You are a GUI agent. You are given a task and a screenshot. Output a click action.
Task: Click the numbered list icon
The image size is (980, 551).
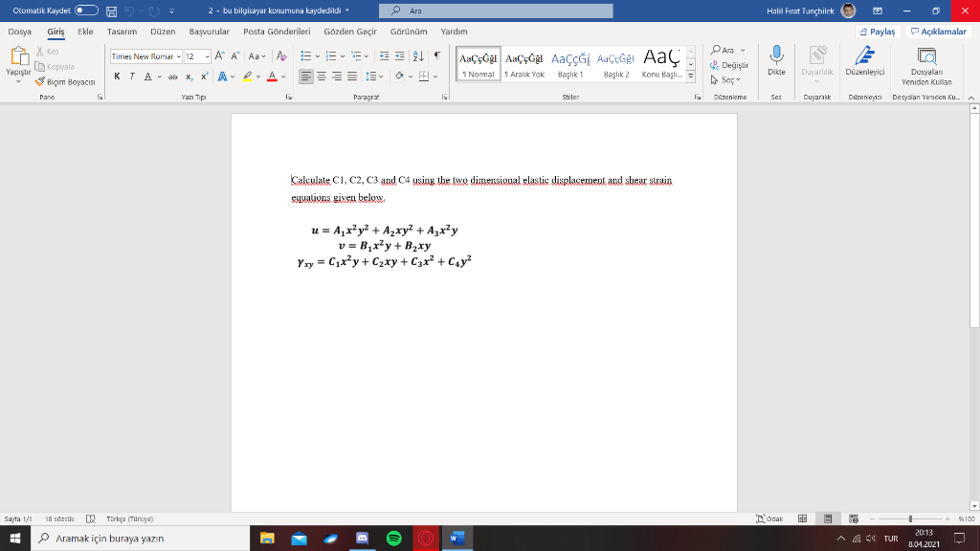click(331, 56)
